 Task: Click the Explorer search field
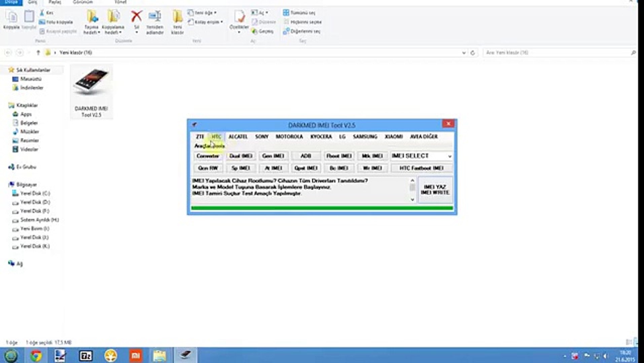click(x=560, y=53)
